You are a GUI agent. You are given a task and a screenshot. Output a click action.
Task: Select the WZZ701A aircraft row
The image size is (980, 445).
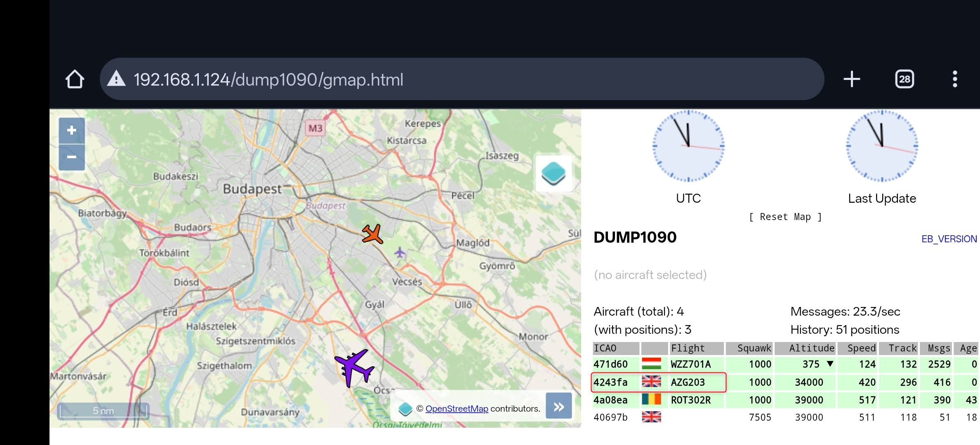[x=690, y=364]
